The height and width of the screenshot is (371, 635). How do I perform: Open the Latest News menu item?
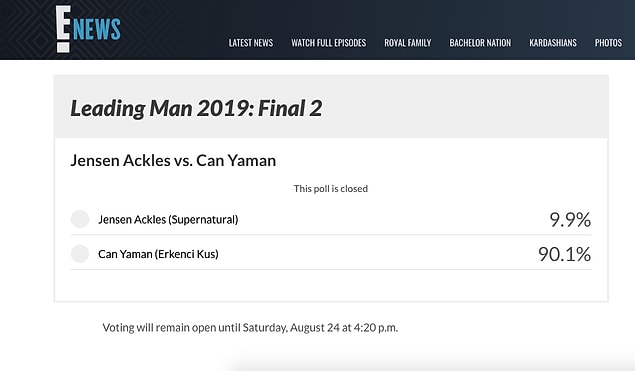(x=251, y=43)
